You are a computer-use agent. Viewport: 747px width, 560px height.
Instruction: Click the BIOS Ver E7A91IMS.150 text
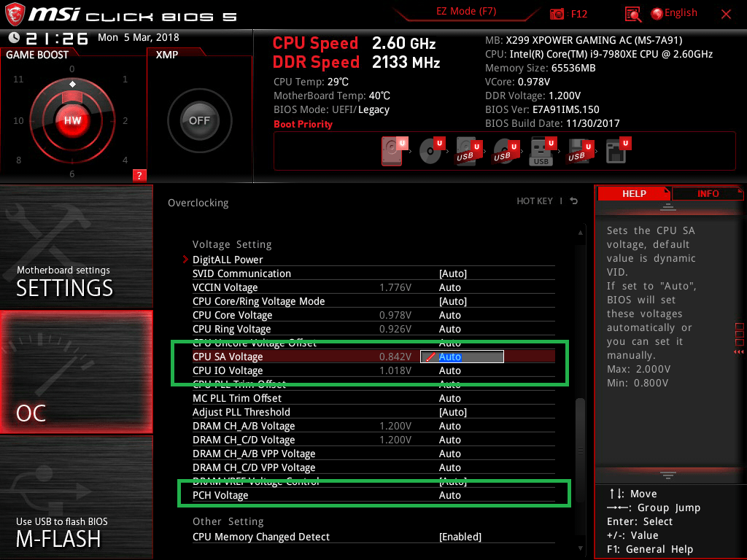(x=542, y=109)
